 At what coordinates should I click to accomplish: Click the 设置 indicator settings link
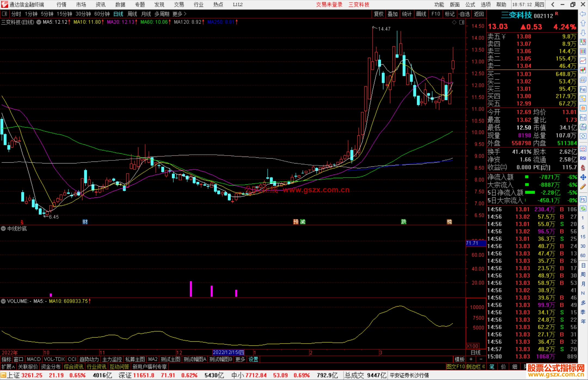(253, 359)
